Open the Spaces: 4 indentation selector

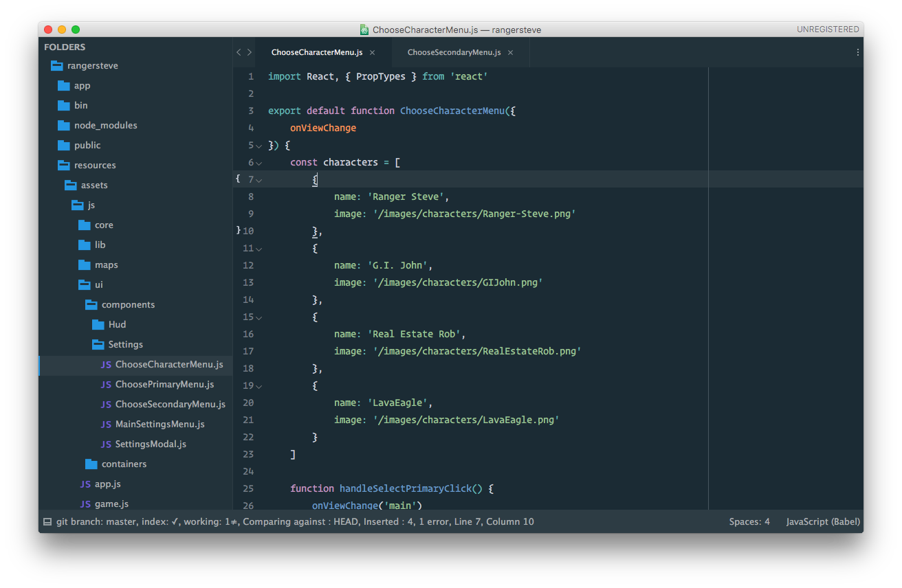(749, 521)
